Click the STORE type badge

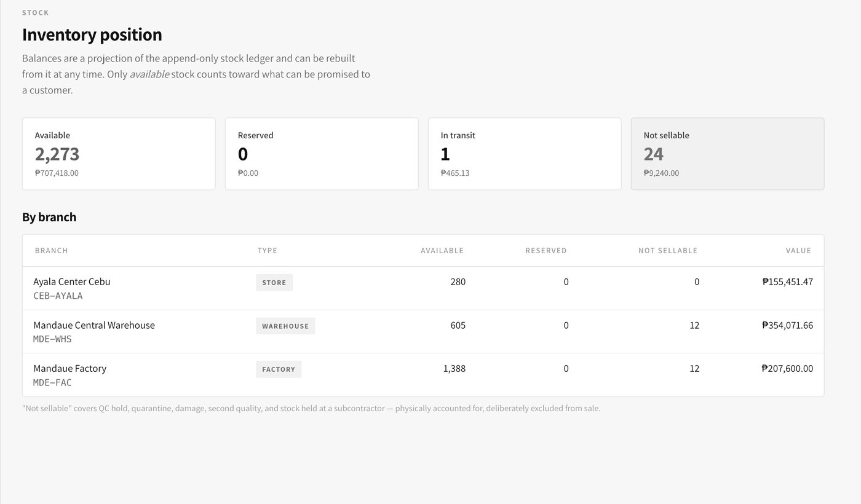click(x=274, y=283)
